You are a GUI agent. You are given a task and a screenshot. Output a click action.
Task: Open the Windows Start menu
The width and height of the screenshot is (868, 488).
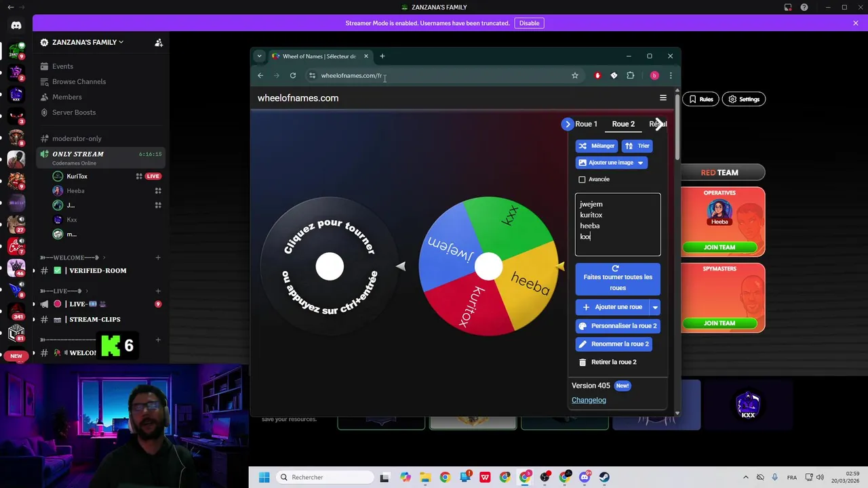coord(264,477)
